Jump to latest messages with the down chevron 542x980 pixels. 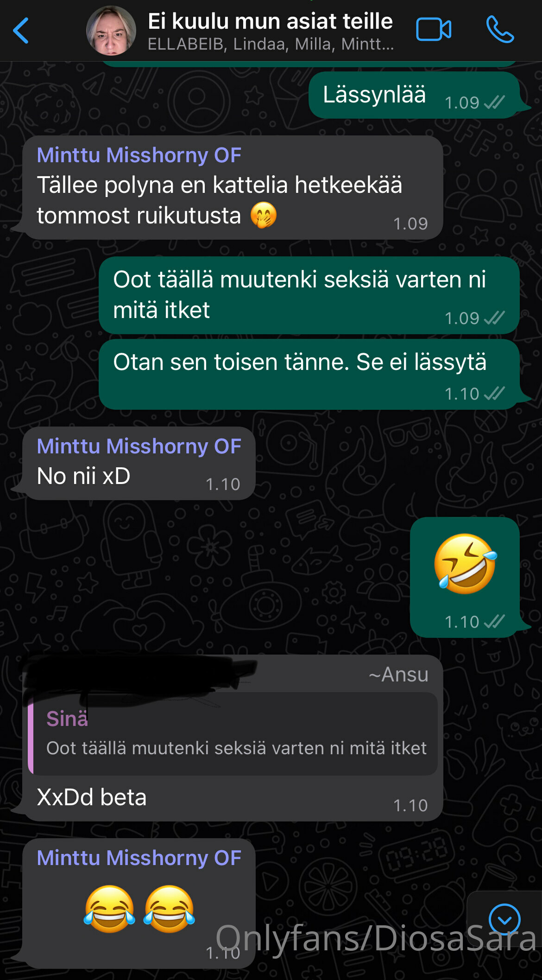[x=504, y=919]
